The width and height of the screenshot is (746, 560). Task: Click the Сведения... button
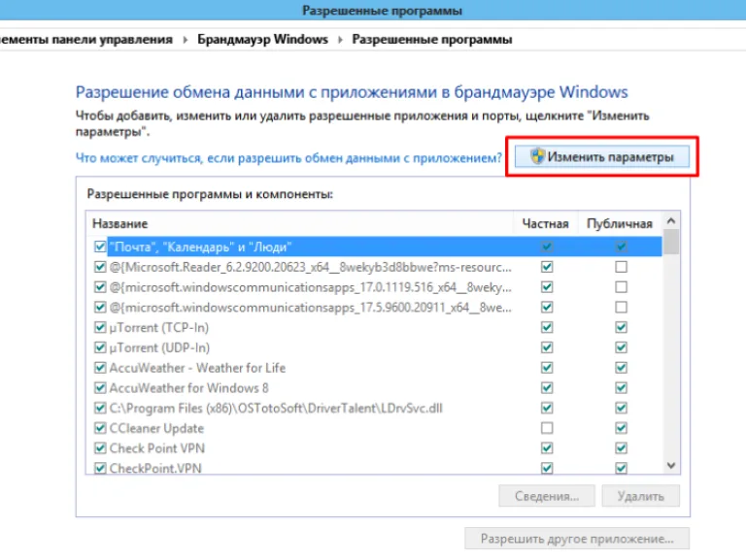point(547,496)
